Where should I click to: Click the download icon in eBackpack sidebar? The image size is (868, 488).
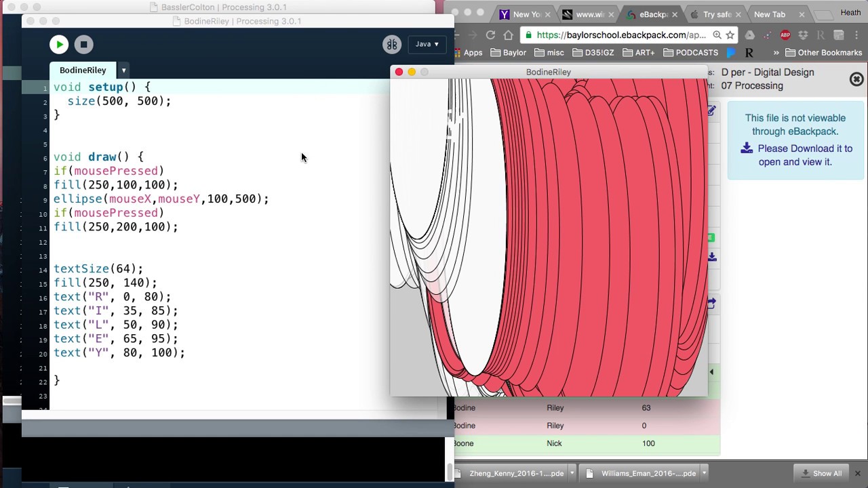tap(712, 257)
